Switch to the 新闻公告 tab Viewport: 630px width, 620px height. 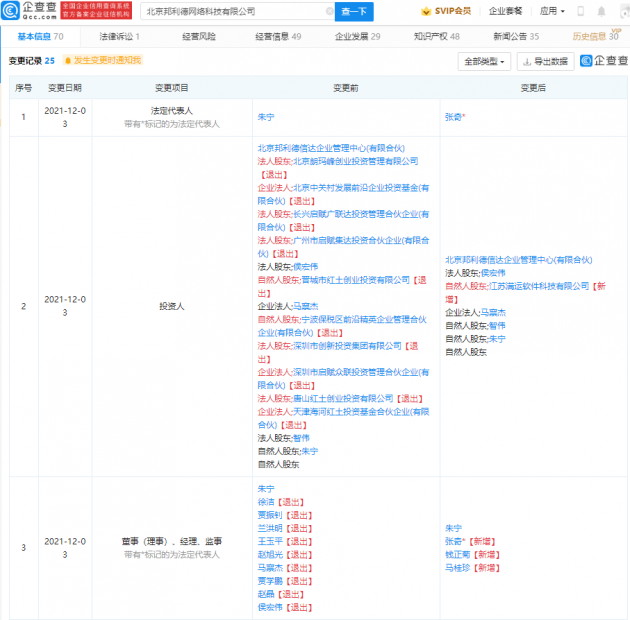coord(516,37)
